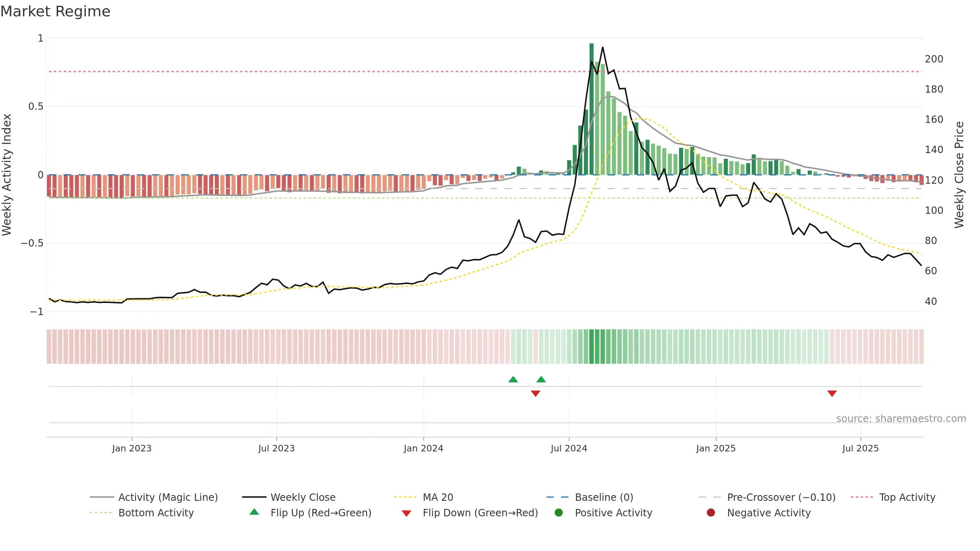Click the red Flip Down marker near mid-2024
980x551 pixels.
click(x=536, y=393)
